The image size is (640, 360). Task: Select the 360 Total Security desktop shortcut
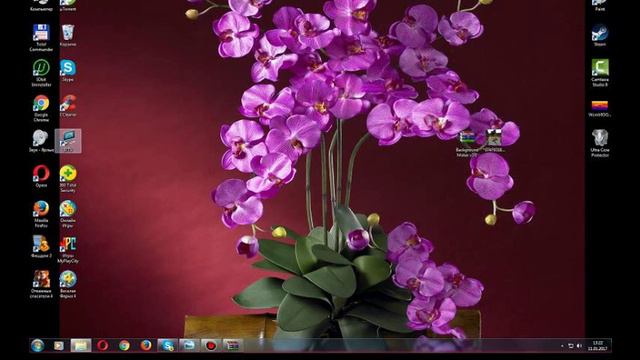click(68, 179)
